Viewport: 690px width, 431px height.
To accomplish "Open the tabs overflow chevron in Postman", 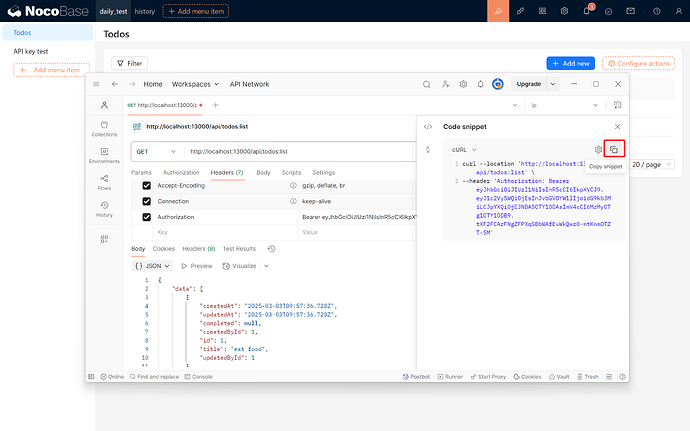I will [x=515, y=105].
